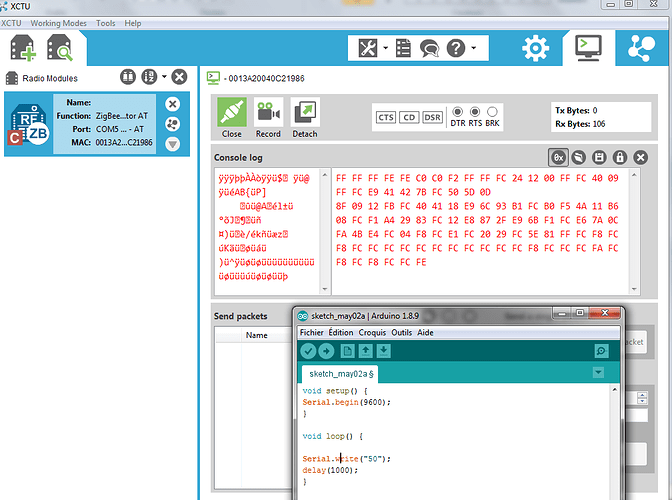The image size is (672, 500).
Task: Open the Tools menu in XCTU
Action: pyautogui.click(x=105, y=23)
